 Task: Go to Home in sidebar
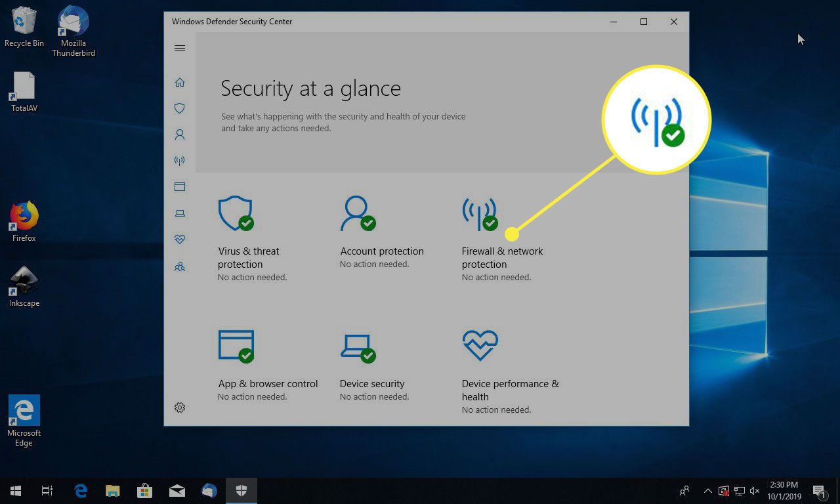(x=180, y=82)
